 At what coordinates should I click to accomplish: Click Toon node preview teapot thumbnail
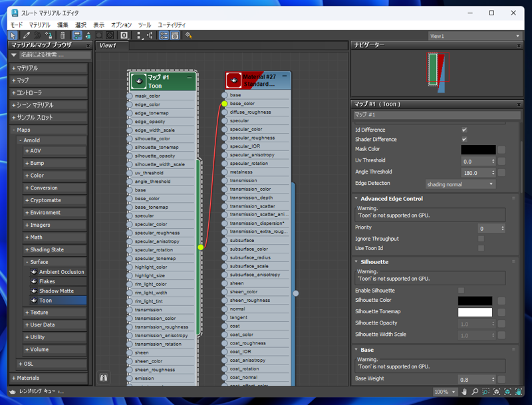[x=138, y=81]
